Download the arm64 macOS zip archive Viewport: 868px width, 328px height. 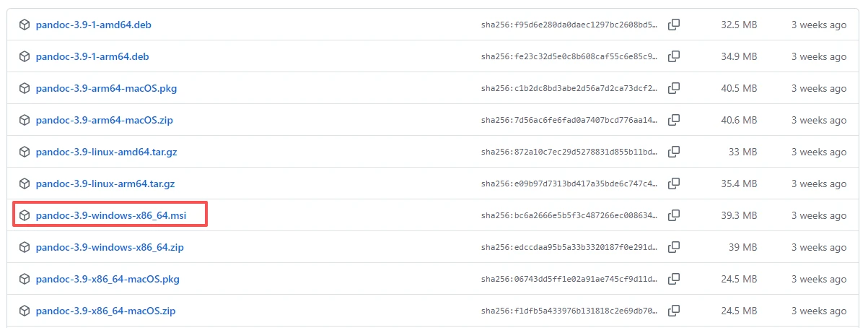point(104,120)
